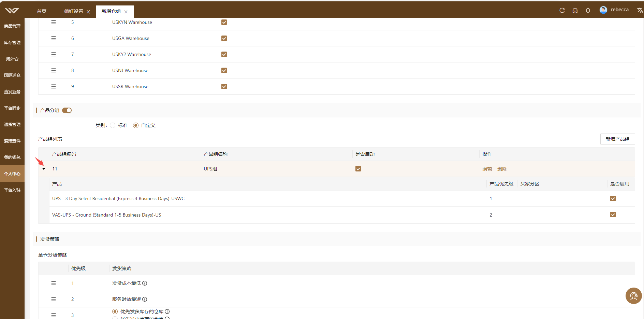Uncheck USKYN Warehouse checkbox
This screenshot has width=644, height=319.
pos(224,22)
